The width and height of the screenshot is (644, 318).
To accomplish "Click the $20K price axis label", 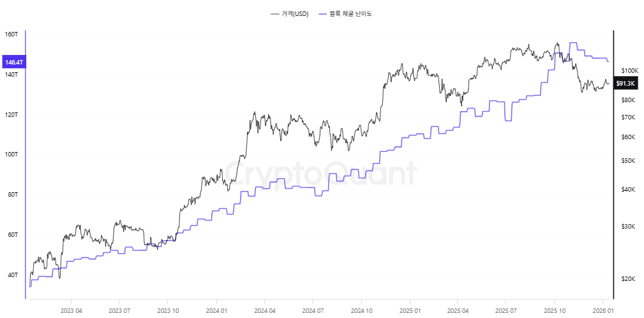I will coord(629,279).
